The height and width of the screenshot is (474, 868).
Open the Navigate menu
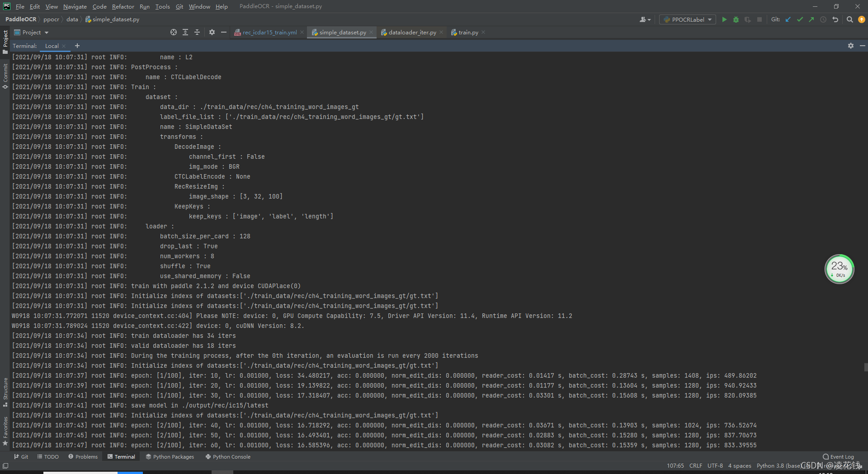click(75, 6)
